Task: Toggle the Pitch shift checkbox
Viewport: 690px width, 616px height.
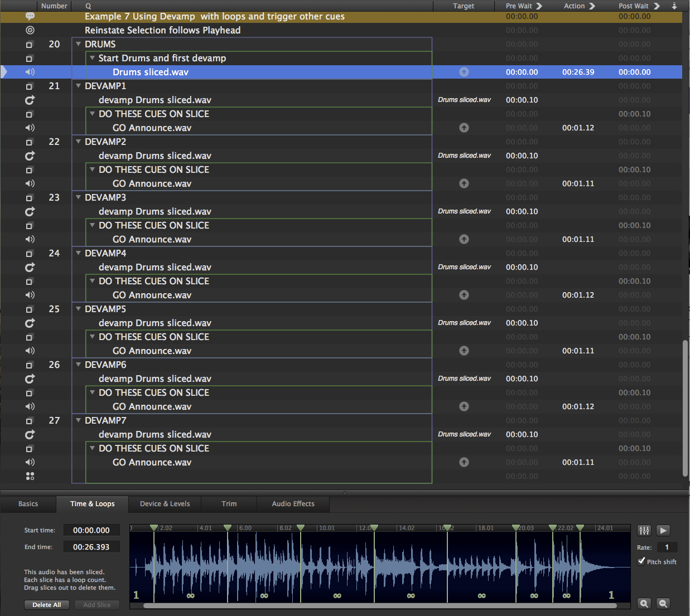Action: (641, 561)
